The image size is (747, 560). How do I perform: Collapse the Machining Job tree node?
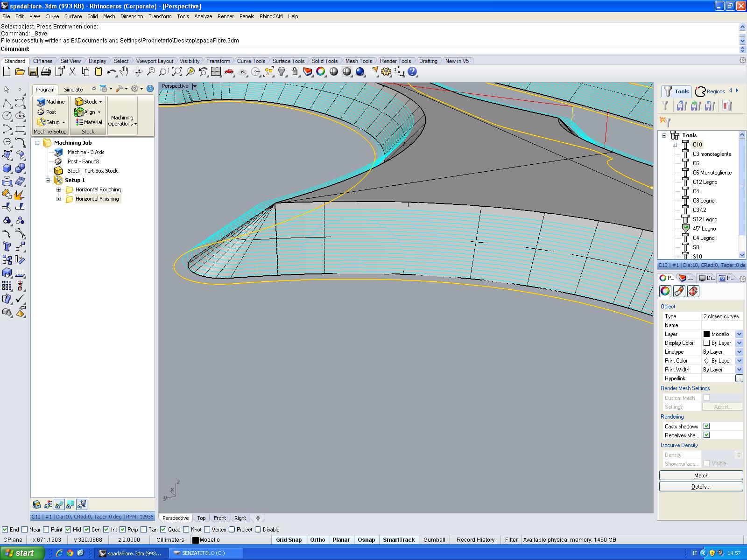(37, 143)
